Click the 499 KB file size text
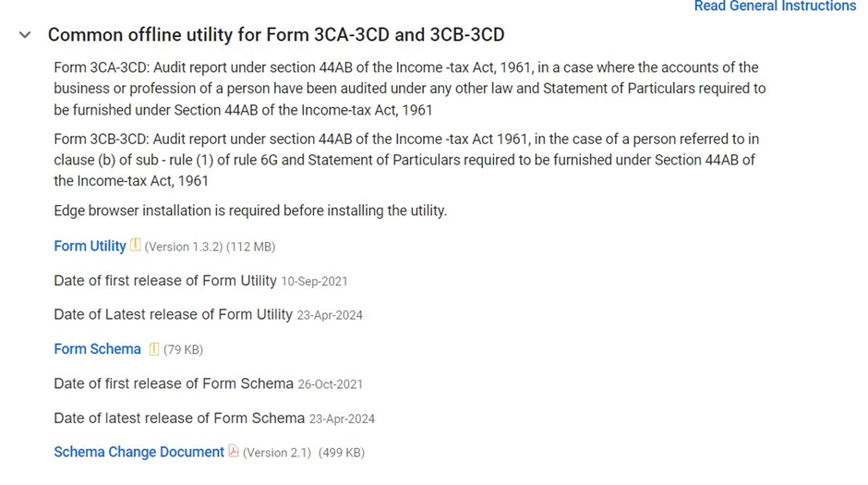Screen dimensions: 868x485 point(342,453)
